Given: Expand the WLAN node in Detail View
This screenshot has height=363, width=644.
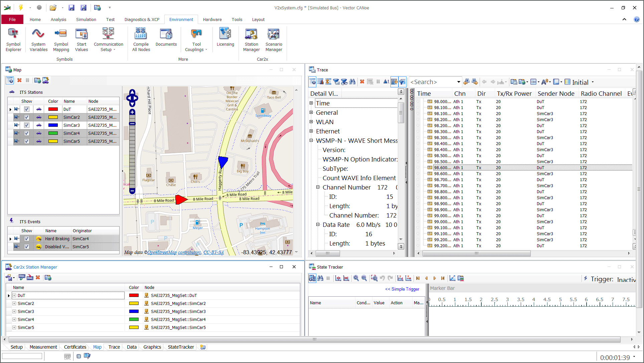Looking at the screenshot, I should point(311,122).
